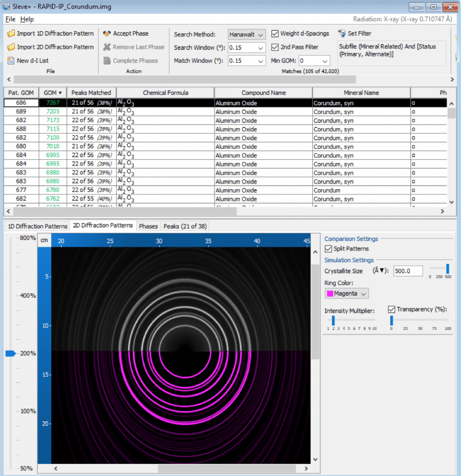
Task: Disable the 2nd Pass Filter checkbox
Action: point(275,47)
